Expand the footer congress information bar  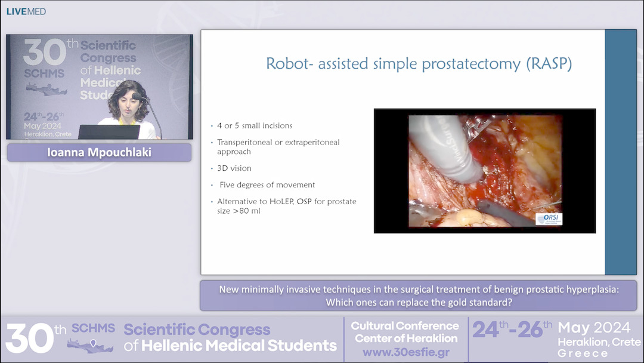click(322, 337)
